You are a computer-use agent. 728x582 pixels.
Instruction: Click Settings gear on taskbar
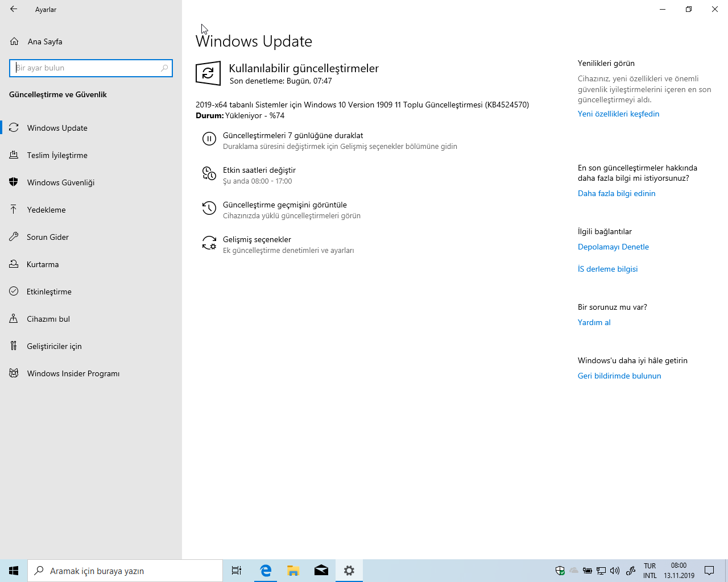(x=349, y=571)
